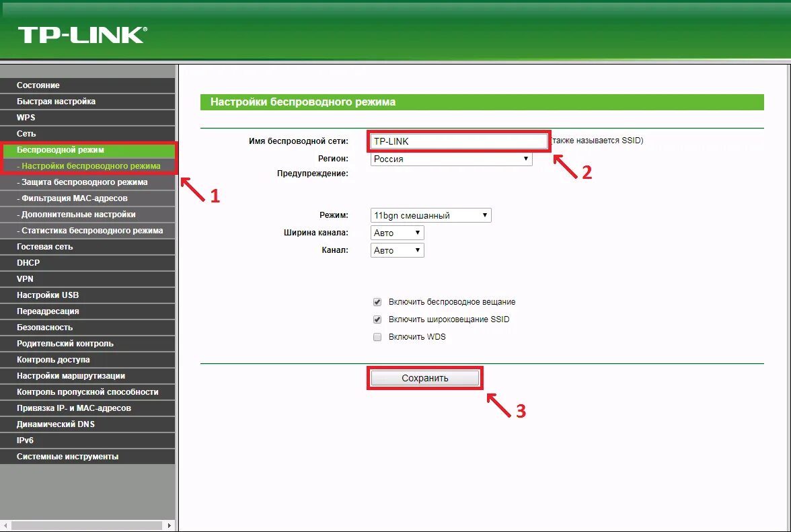791x532 pixels.
Task: Open Безопасность menu item
Action: pos(87,328)
